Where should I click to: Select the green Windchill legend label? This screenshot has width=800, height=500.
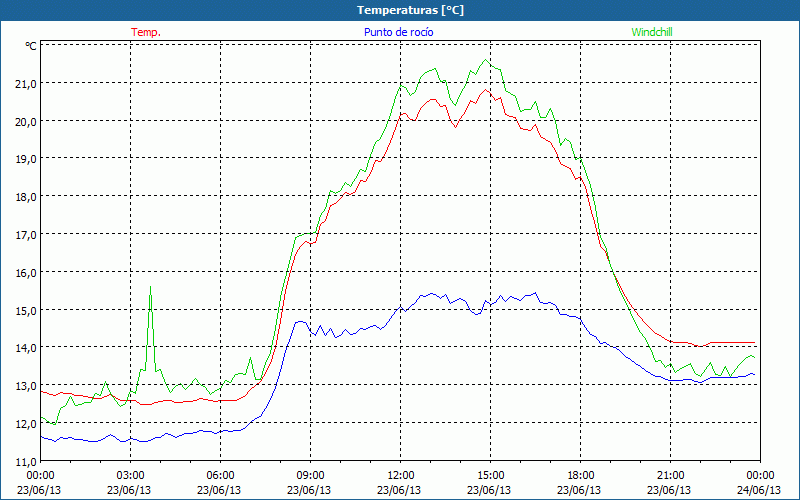point(652,32)
